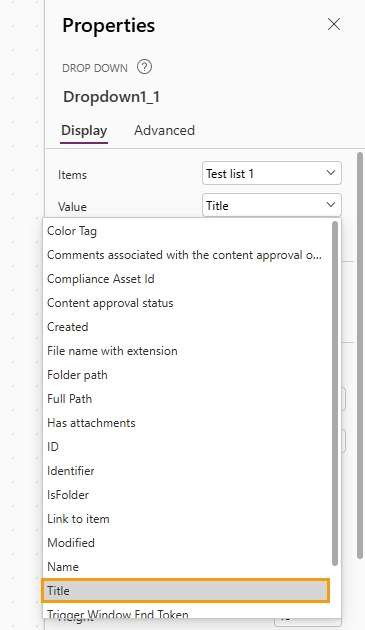Pick the ID field

click(187, 447)
